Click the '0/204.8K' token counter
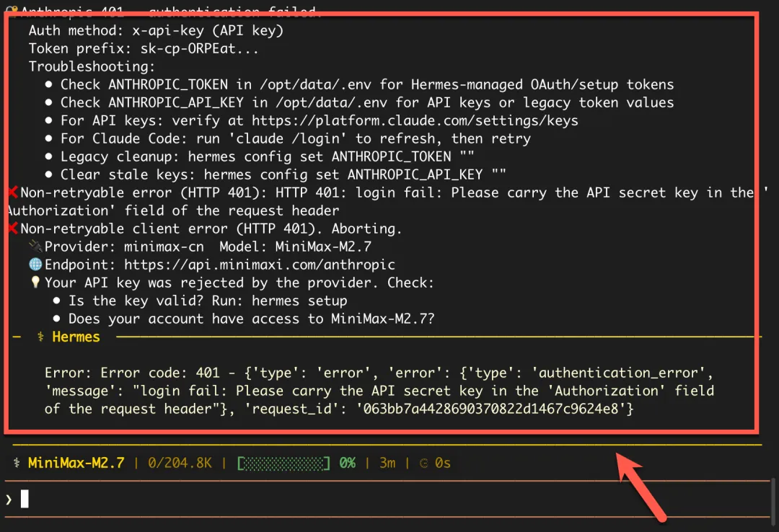This screenshot has width=779, height=532. 180,463
